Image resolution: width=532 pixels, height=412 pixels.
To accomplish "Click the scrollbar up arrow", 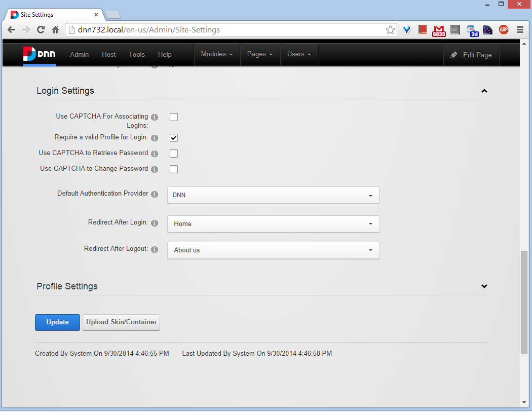I will click(524, 44).
